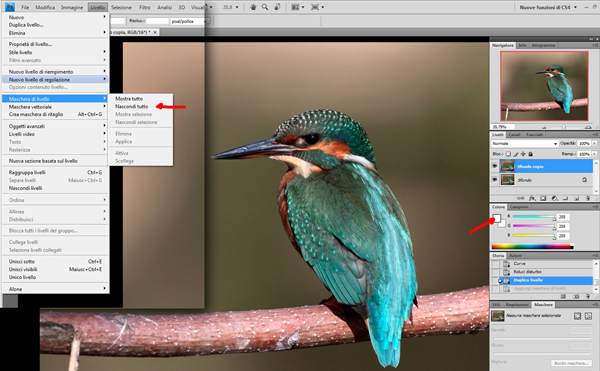Toggle lock transparent pixels icon
This screenshot has width=600, height=371.
point(508,154)
